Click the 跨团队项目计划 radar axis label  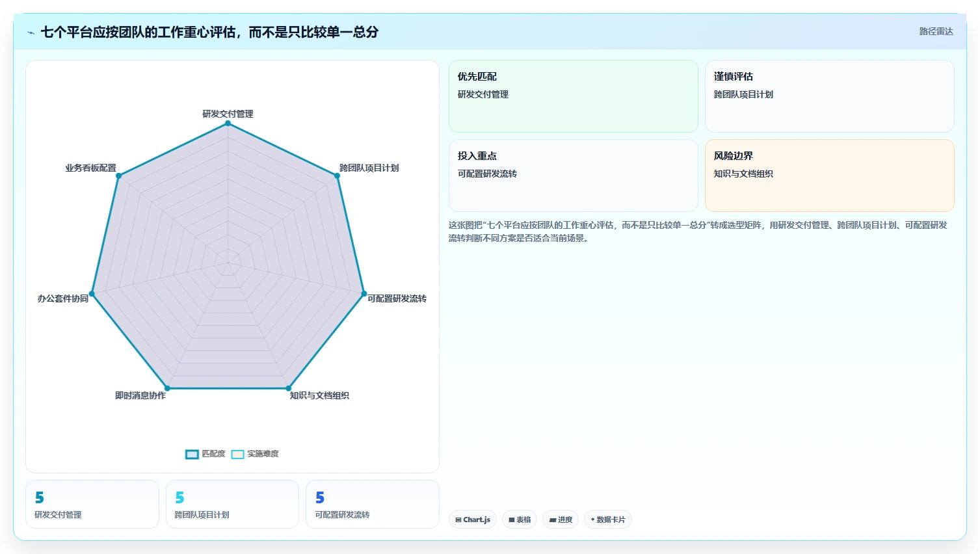pyautogui.click(x=369, y=168)
